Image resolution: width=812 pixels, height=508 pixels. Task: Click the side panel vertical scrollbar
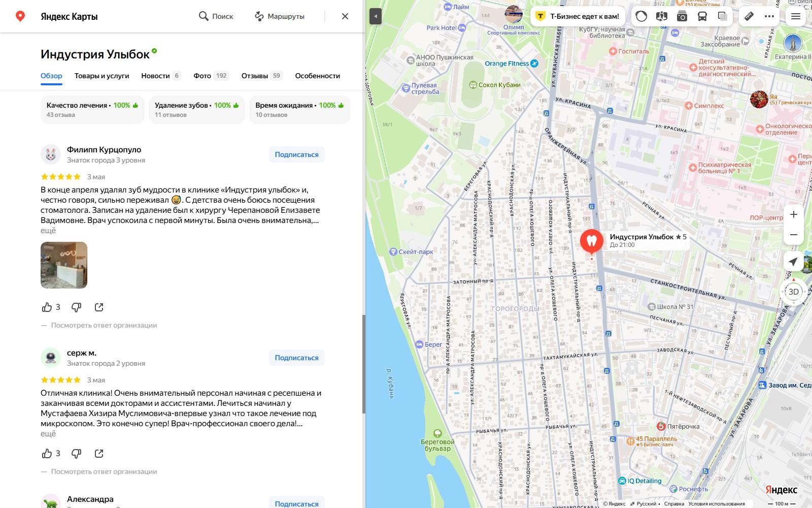[x=363, y=364]
